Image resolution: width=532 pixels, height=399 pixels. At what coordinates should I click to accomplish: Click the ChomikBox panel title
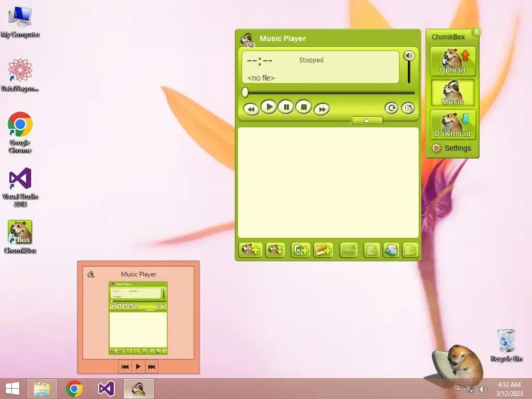click(x=448, y=37)
